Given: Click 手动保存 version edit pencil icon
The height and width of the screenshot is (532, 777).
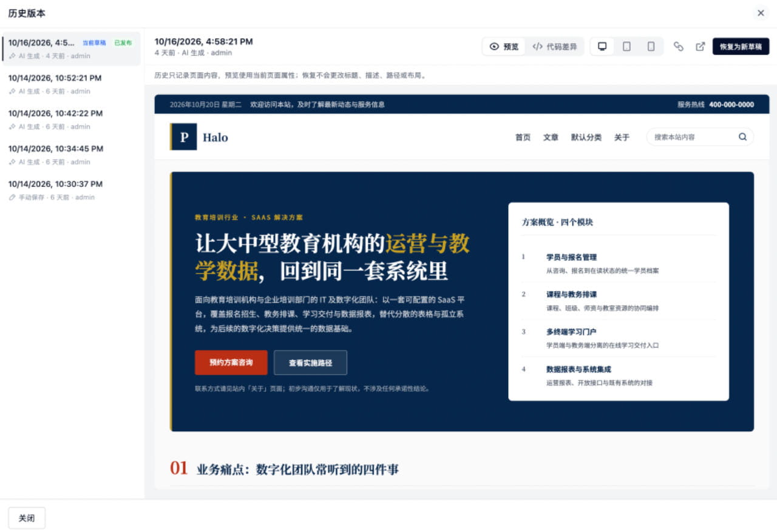Looking at the screenshot, I should [12, 197].
